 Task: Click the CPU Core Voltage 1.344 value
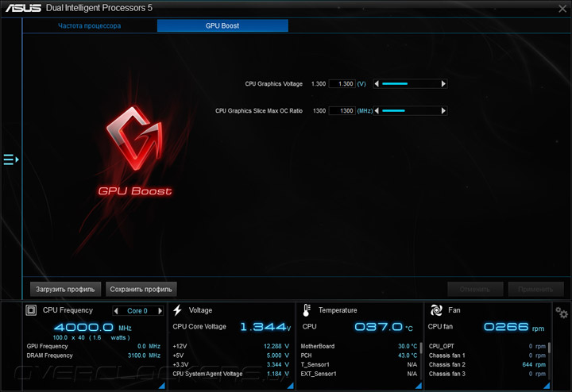click(x=265, y=327)
